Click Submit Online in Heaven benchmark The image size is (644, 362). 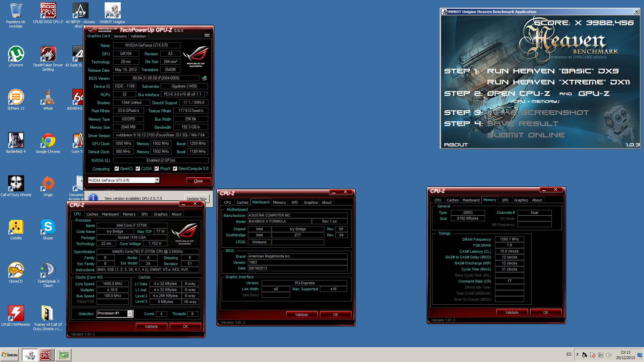[526, 135]
